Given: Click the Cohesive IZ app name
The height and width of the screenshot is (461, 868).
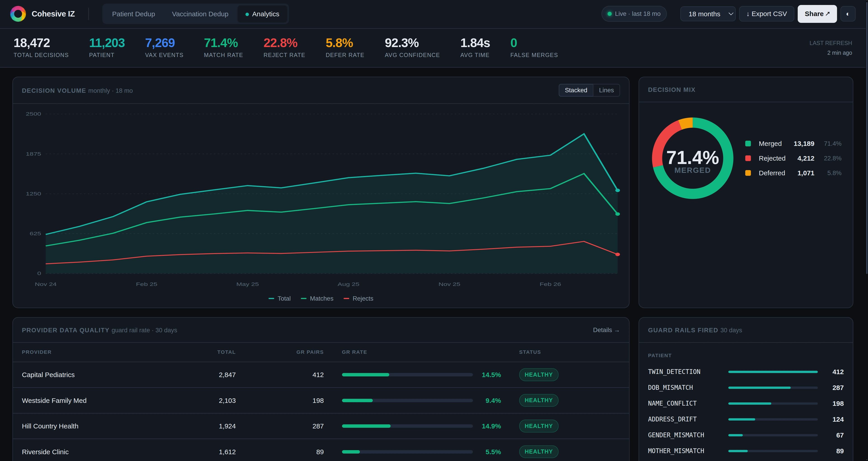Looking at the screenshot, I should [x=53, y=14].
